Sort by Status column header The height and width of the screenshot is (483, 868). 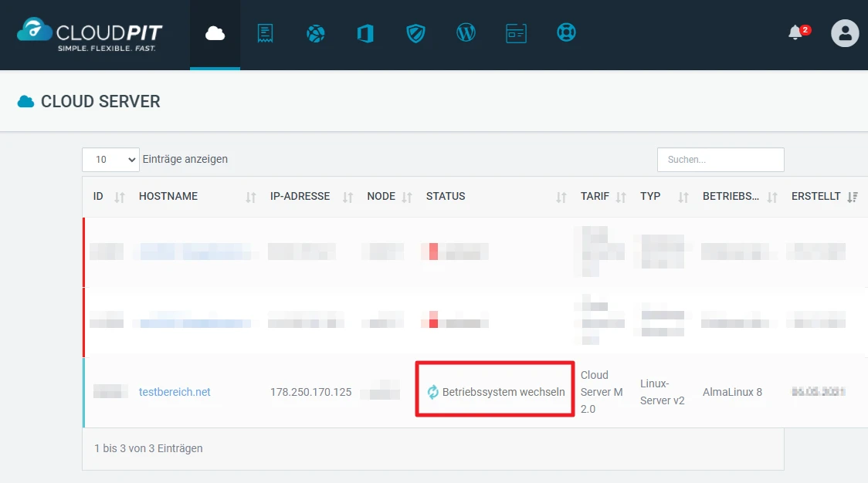click(x=494, y=197)
